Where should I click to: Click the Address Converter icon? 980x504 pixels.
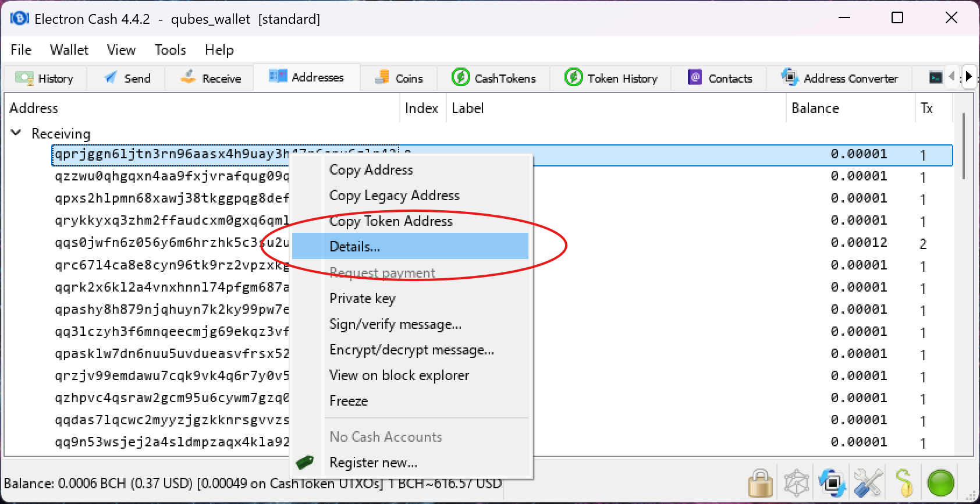pos(790,77)
